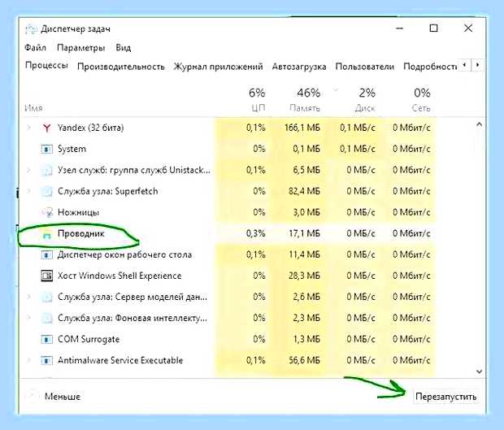This screenshot has width=504, height=430.
Task: Expand the Служба узла: Superfetch row
Action: [x=29, y=191]
